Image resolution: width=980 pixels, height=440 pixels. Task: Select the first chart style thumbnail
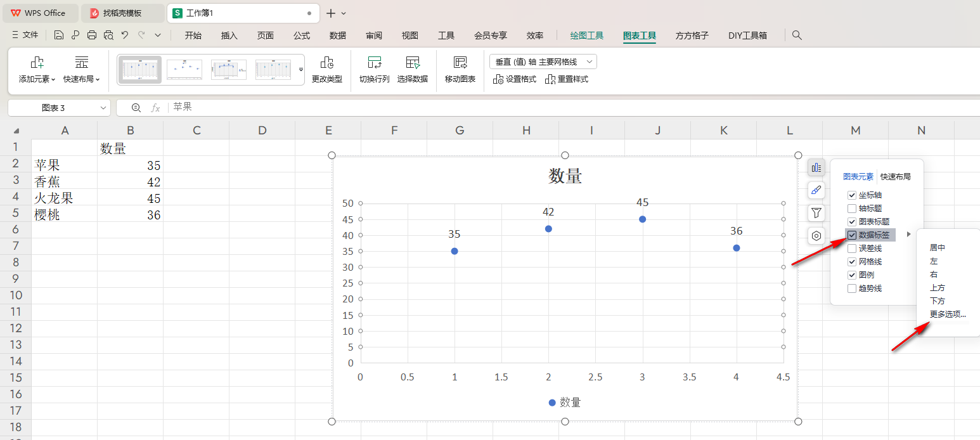(x=140, y=69)
